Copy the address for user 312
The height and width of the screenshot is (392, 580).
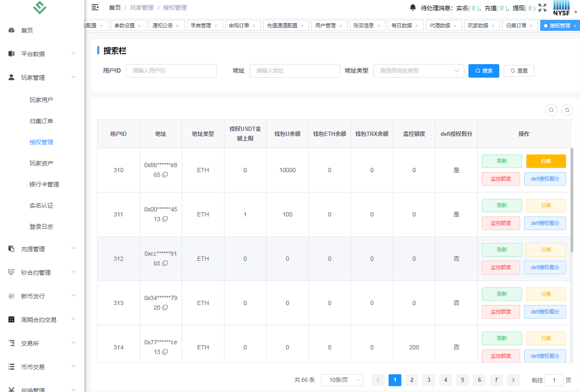[165, 264]
